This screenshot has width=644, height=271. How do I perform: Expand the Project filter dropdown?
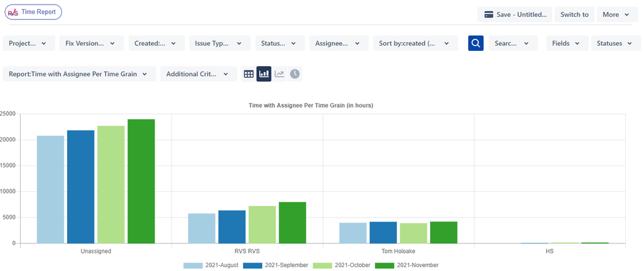[28, 43]
